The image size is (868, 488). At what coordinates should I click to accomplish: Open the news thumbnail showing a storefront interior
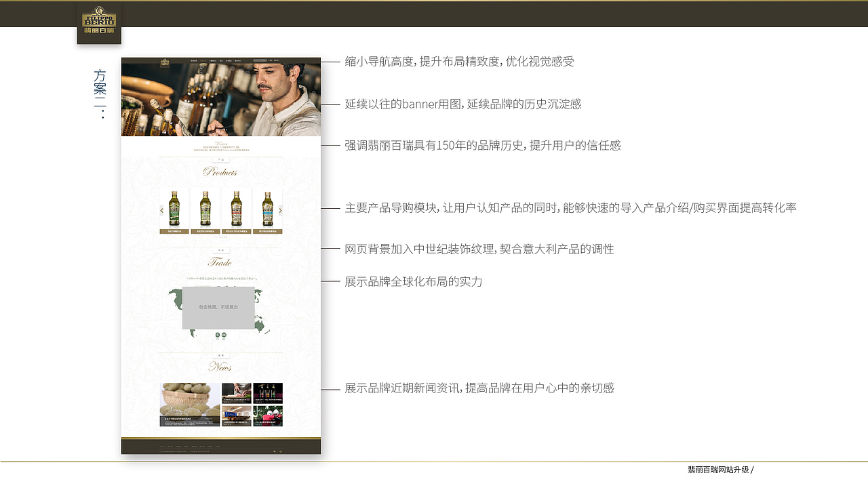click(237, 416)
